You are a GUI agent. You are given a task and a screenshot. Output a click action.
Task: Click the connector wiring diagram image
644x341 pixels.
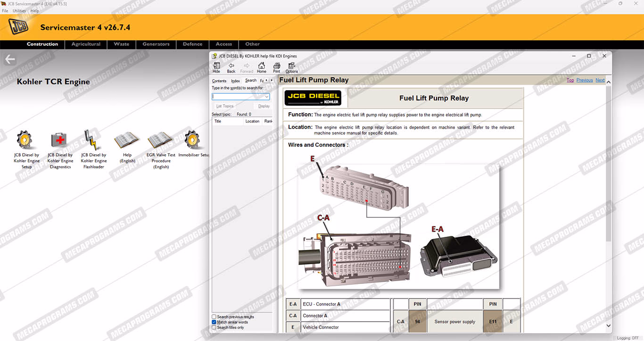click(x=398, y=222)
